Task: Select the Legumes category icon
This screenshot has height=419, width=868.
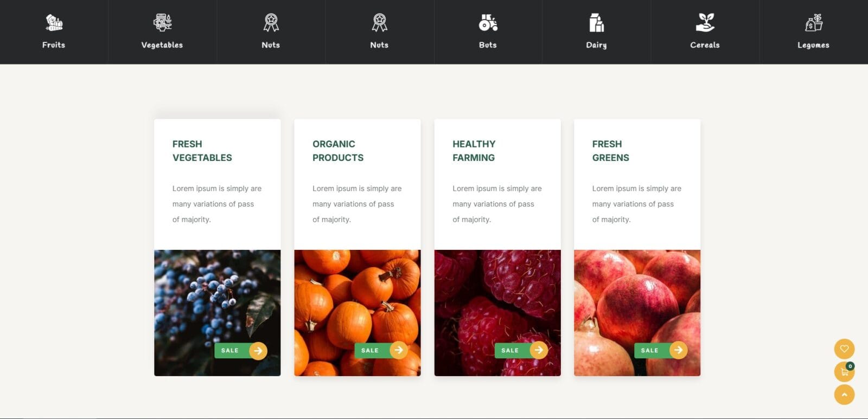Action: 813,23
